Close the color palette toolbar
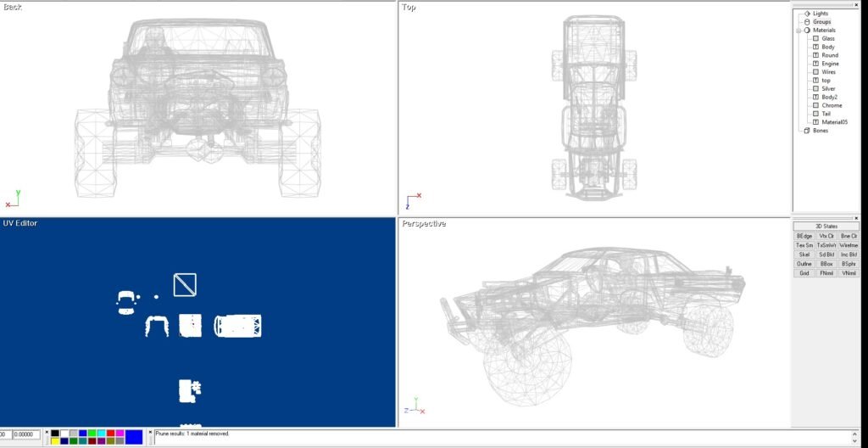The width and height of the screenshot is (868, 448). pyautogui.click(x=46, y=432)
